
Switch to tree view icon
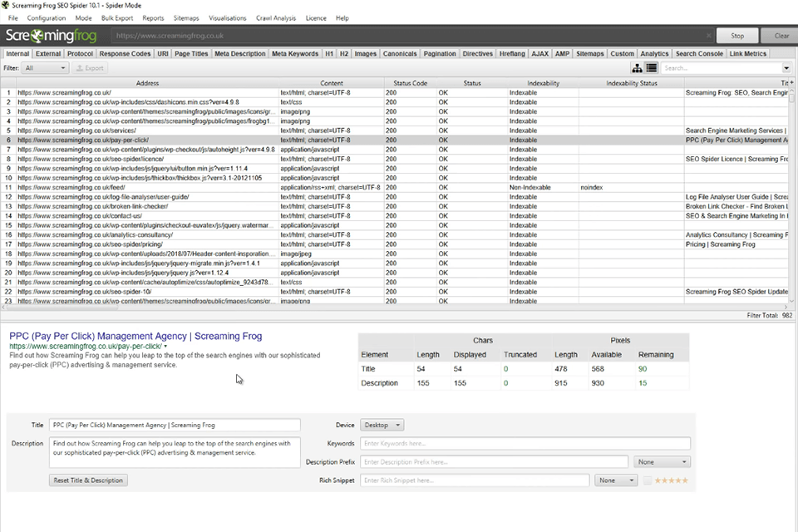(x=637, y=67)
